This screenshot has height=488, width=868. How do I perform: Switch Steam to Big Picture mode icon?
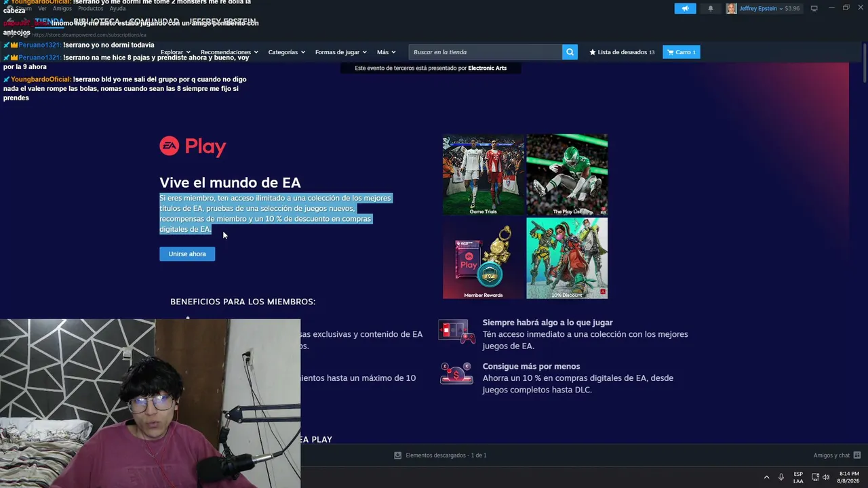814,8
